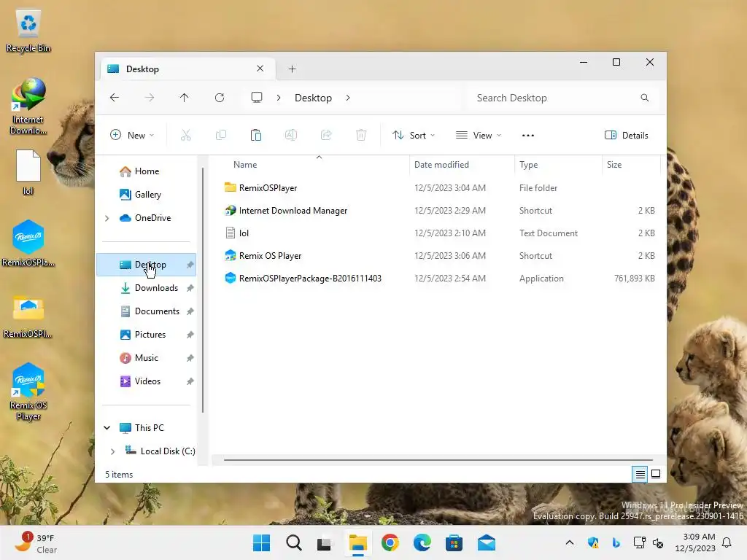Click the Paste clipboard icon
The image size is (747, 560).
[256, 135]
